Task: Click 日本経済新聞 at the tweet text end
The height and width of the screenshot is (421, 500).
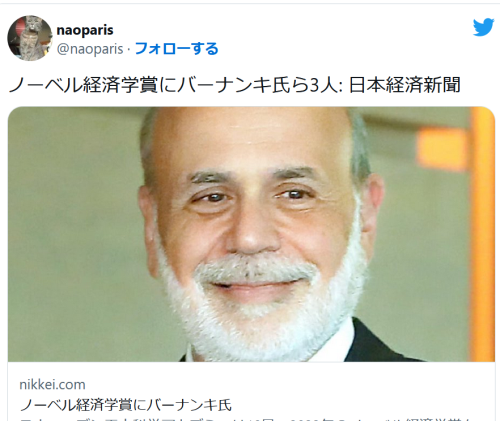Action: [405, 85]
